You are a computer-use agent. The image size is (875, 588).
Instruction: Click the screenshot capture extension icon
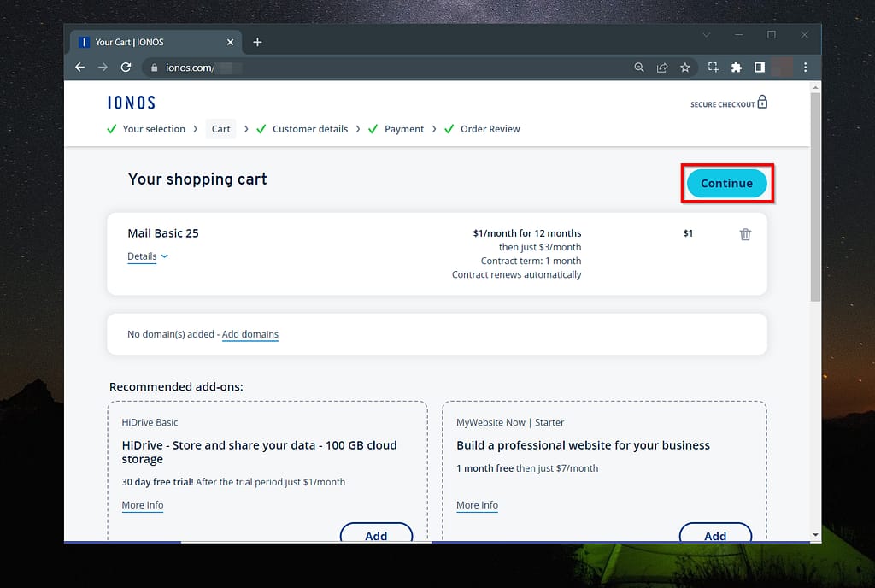pos(714,68)
